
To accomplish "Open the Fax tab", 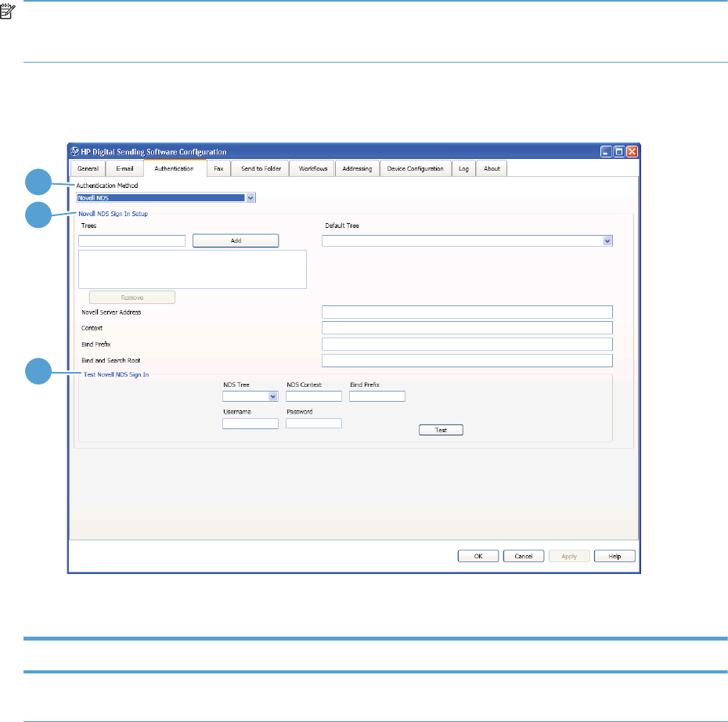I will coord(218,168).
